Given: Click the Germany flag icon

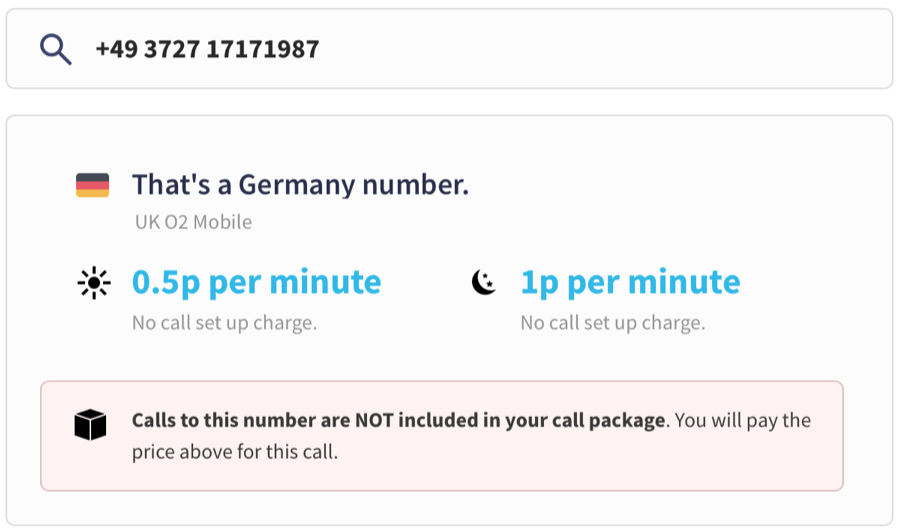Looking at the screenshot, I should [92, 185].
